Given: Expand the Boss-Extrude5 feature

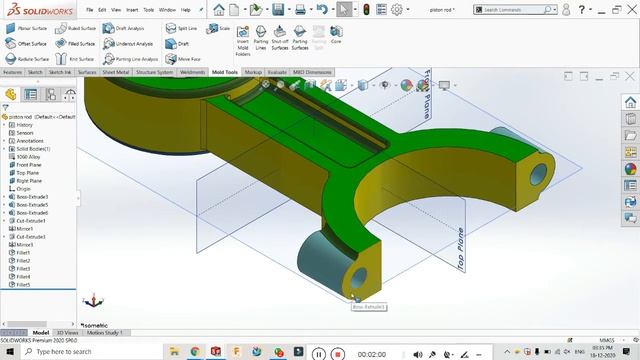Looking at the screenshot, I should 4,205.
